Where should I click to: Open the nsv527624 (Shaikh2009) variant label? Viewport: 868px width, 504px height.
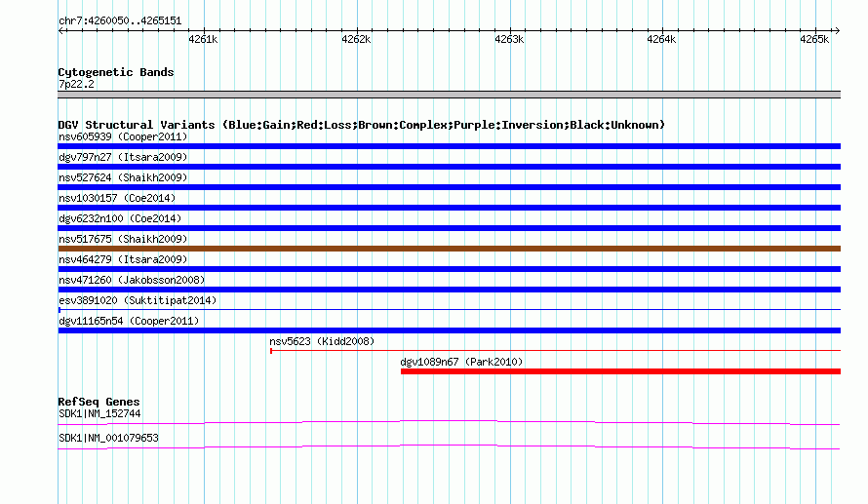(123, 177)
